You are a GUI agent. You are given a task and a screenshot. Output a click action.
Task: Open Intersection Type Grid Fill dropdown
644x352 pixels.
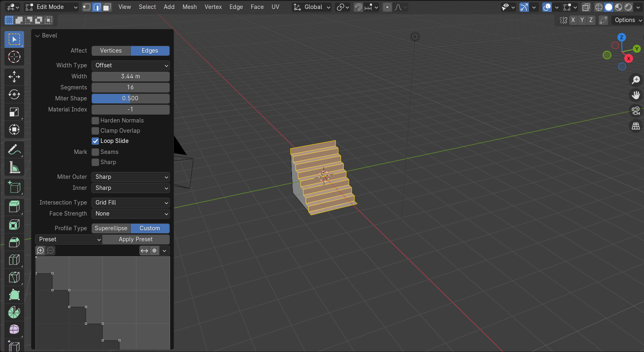pyautogui.click(x=131, y=203)
